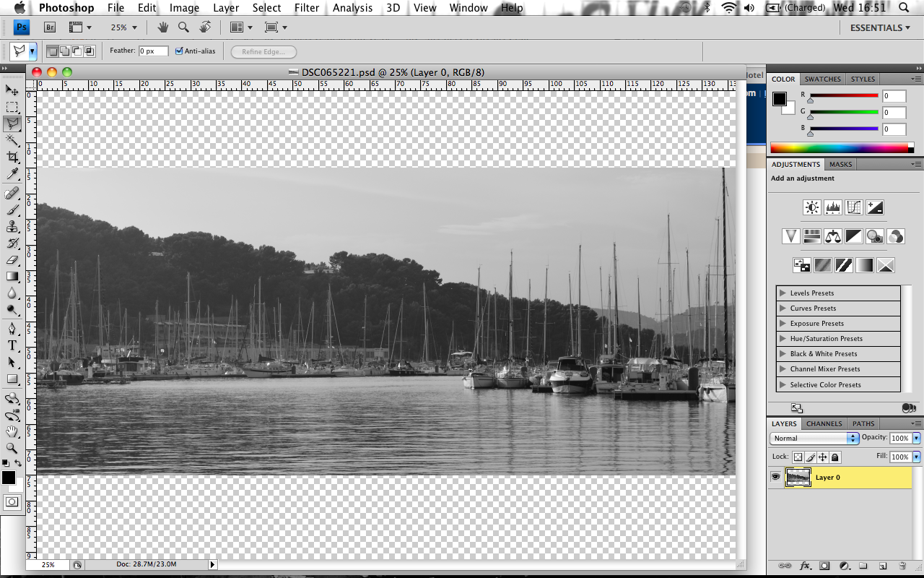Add a layer mask
Image resolution: width=924 pixels, height=578 pixels.
pos(824,566)
